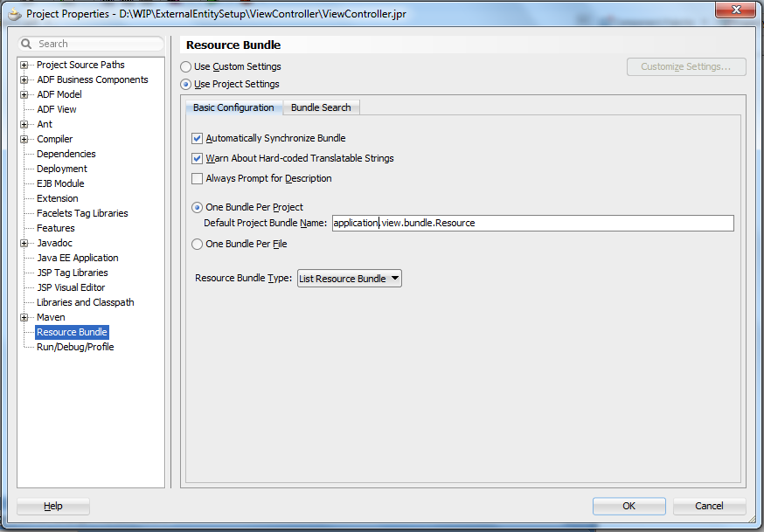The image size is (764, 532).
Task: Choose One Bundle Per Project option
Action: point(197,207)
